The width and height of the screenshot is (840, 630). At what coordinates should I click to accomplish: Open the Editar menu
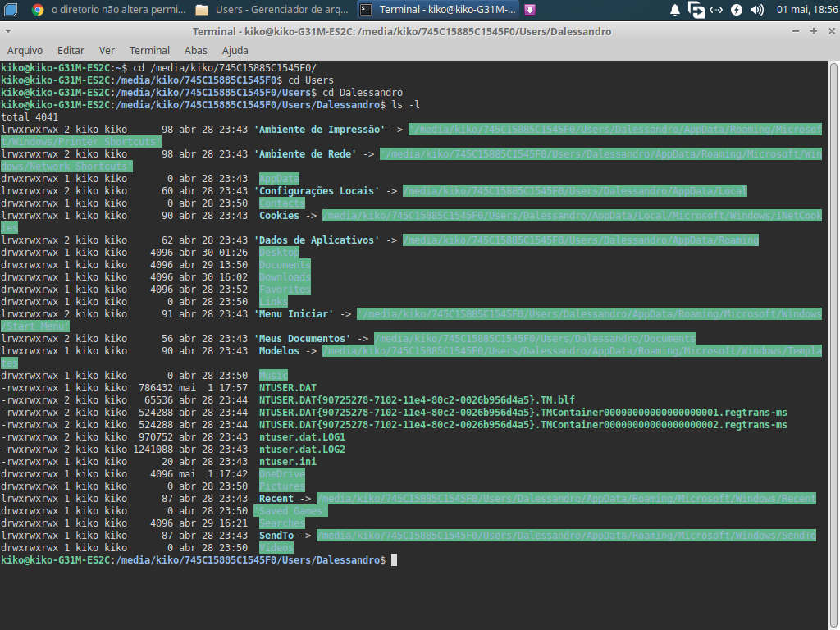click(71, 50)
